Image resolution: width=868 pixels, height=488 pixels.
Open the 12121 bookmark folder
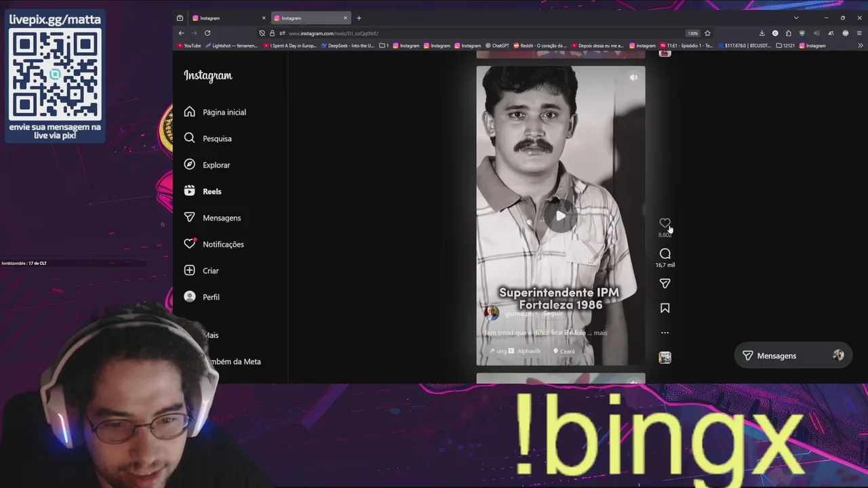785,45
